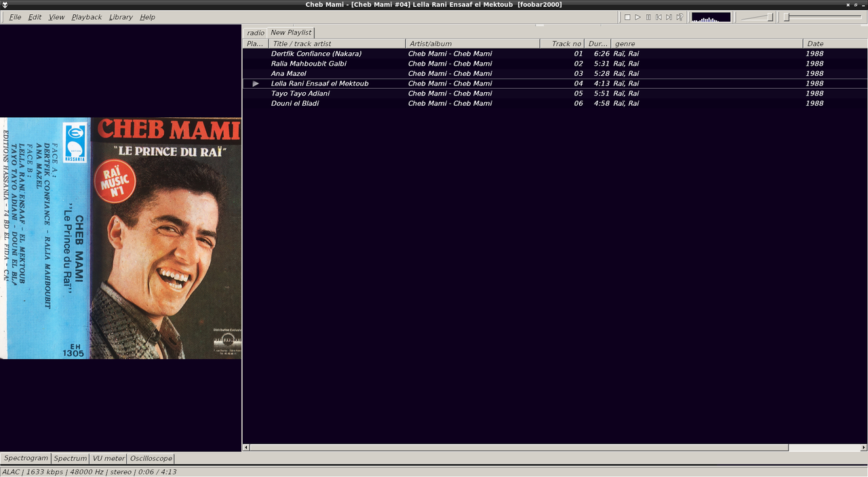868x477 pixels.
Task: Click the window menu icon in title bar
Action: pos(5,5)
